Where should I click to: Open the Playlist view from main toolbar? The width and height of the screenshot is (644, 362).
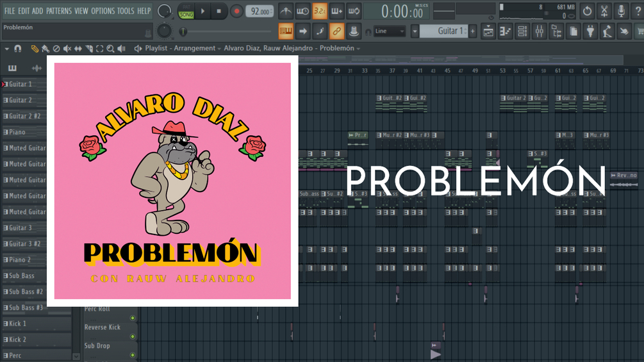[x=488, y=31]
